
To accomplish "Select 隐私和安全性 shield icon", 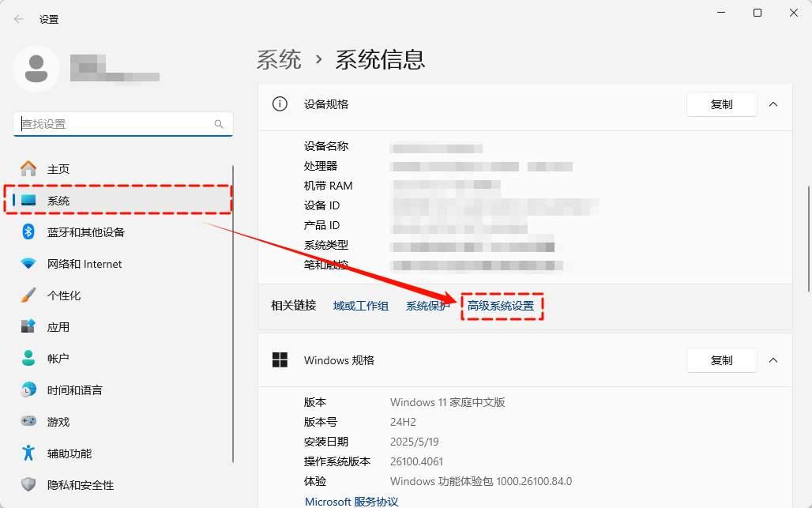I will [x=28, y=485].
